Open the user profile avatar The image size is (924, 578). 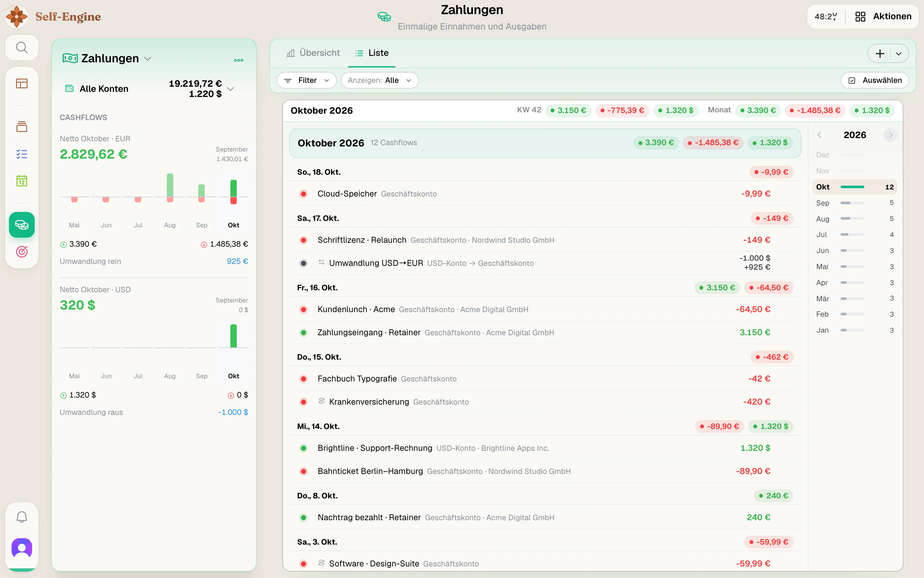[22, 548]
